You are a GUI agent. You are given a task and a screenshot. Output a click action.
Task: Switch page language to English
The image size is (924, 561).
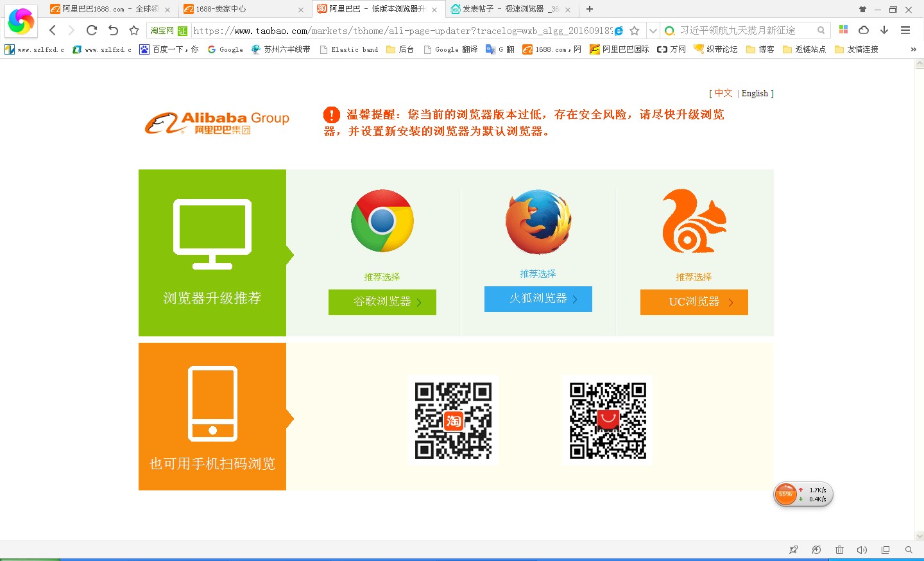coord(755,93)
